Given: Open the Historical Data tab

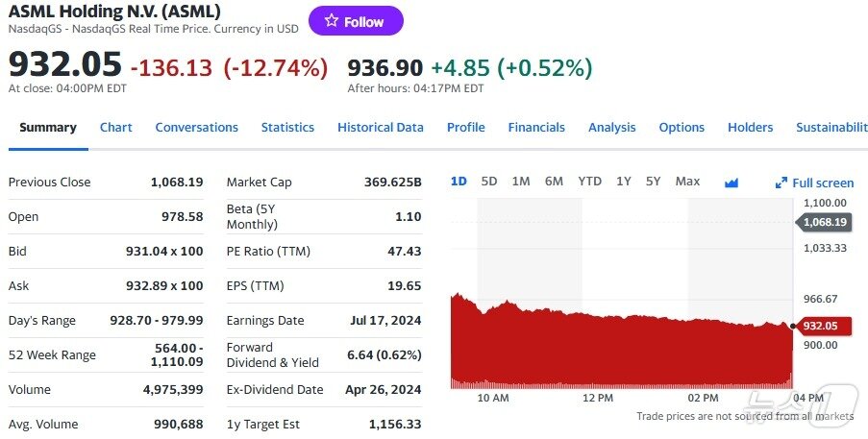Looking at the screenshot, I should coord(380,128).
